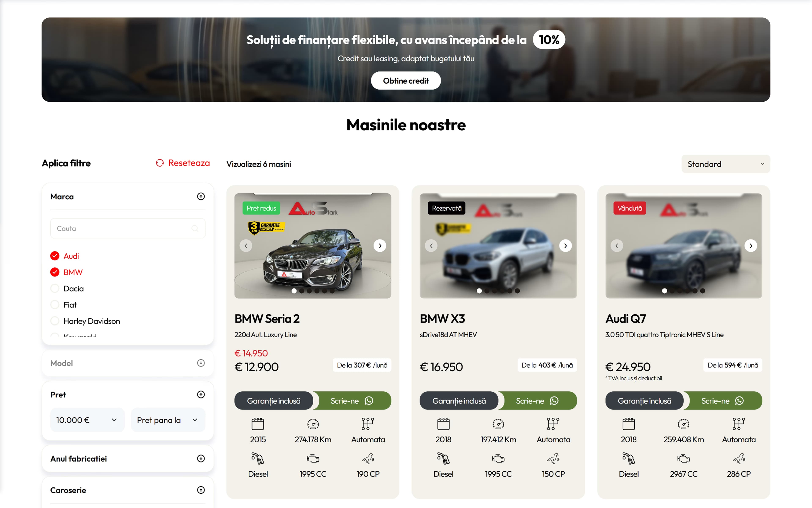Check the Harley Davidson brand filter
812x508 pixels.
(x=55, y=321)
